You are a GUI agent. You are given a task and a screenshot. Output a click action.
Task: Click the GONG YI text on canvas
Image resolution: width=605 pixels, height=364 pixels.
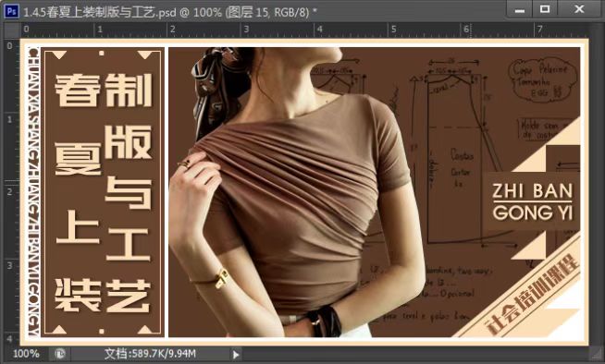[533, 212]
